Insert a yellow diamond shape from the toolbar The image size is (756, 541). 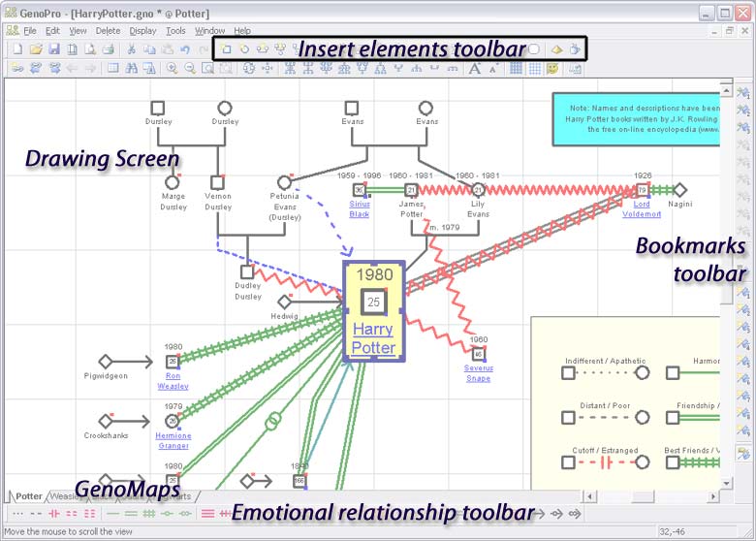[x=557, y=49]
